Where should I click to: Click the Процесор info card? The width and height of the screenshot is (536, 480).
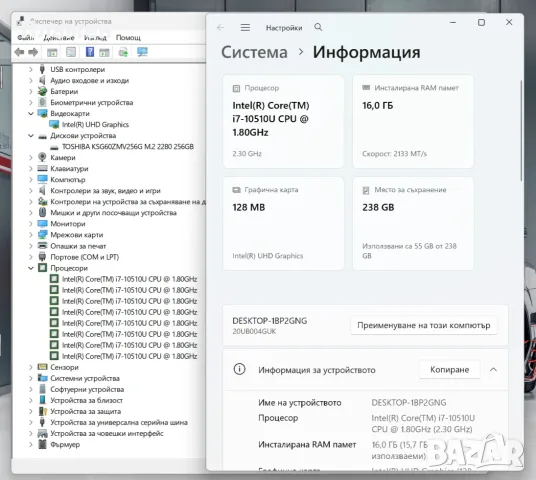[283, 121]
